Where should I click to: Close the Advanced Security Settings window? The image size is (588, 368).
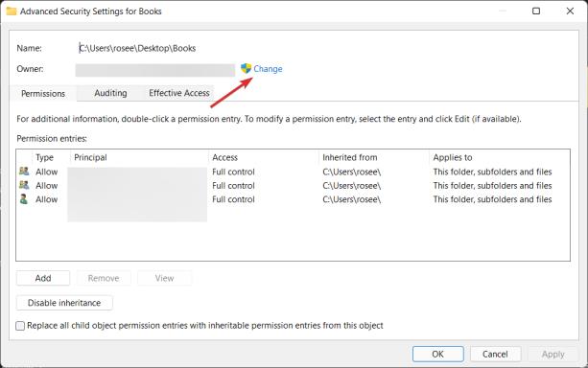(570, 11)
